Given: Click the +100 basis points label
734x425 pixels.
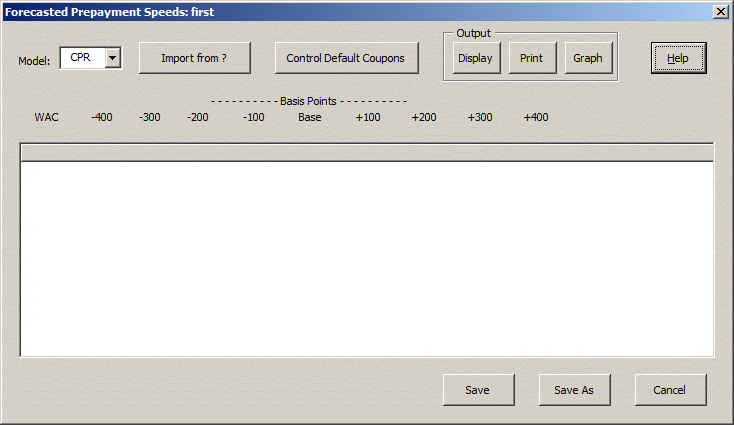Looking at the screenshot, I should 368,117.
